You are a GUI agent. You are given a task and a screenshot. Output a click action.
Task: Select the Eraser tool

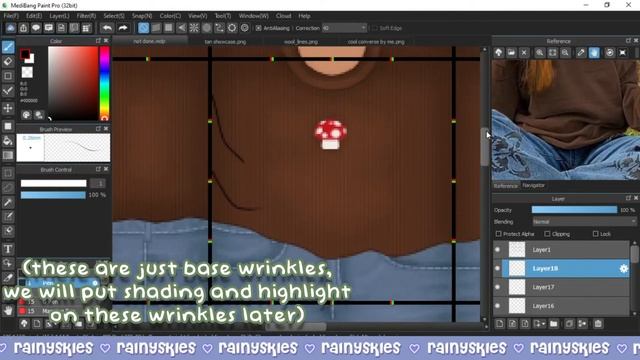pos(8,61)
